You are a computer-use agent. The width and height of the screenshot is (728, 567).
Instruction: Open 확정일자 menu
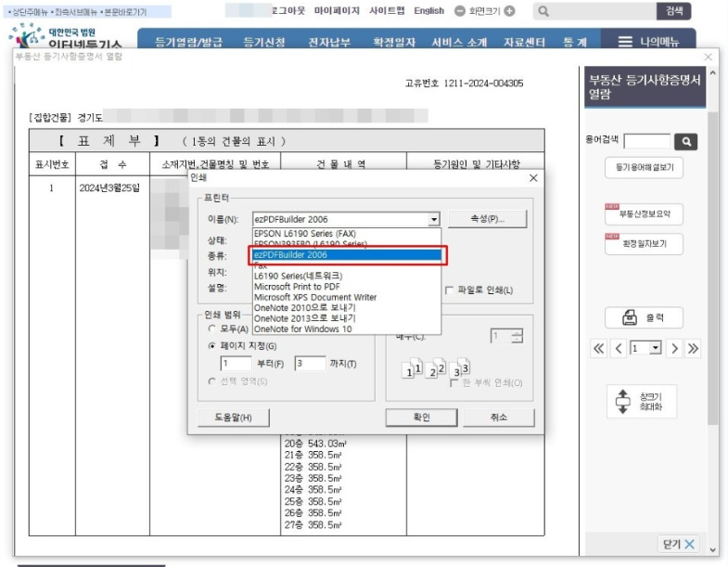coord(394,43)
